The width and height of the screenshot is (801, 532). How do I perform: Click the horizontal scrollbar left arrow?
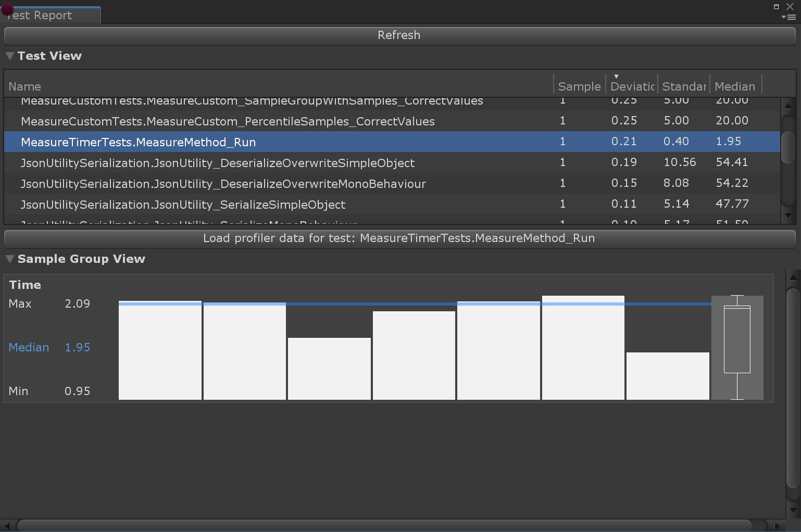(x=7, y=526)
